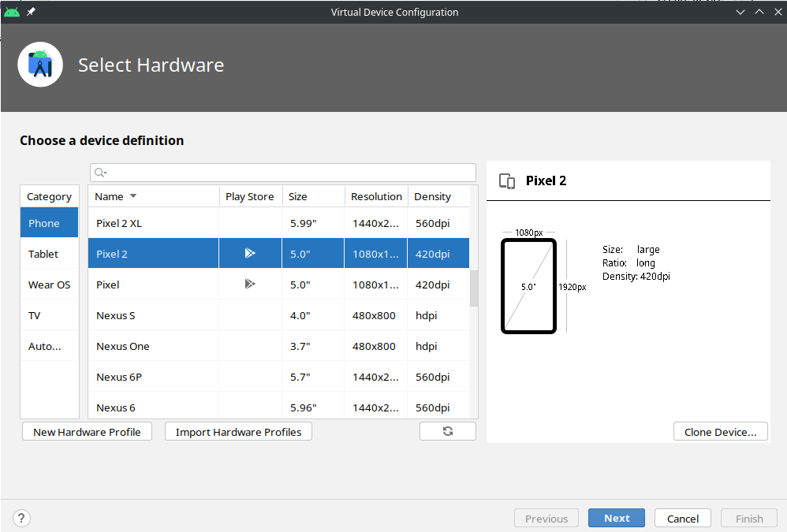Click the device type icon beside Pixel 2
The height and width of the screenshot is (532, 787).
tap(508, 180)
